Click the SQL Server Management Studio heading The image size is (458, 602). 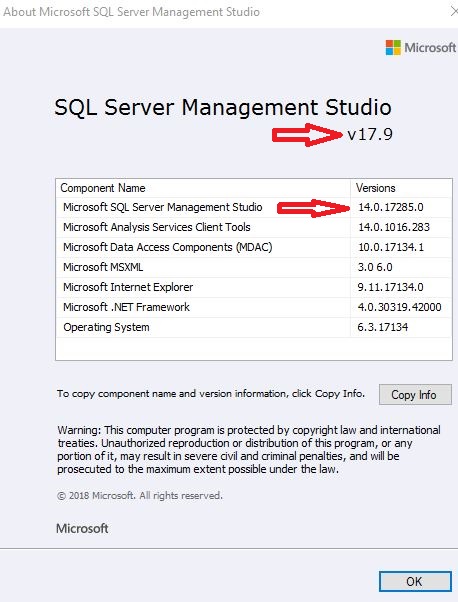pyautogui.click(x=223, y=107)
